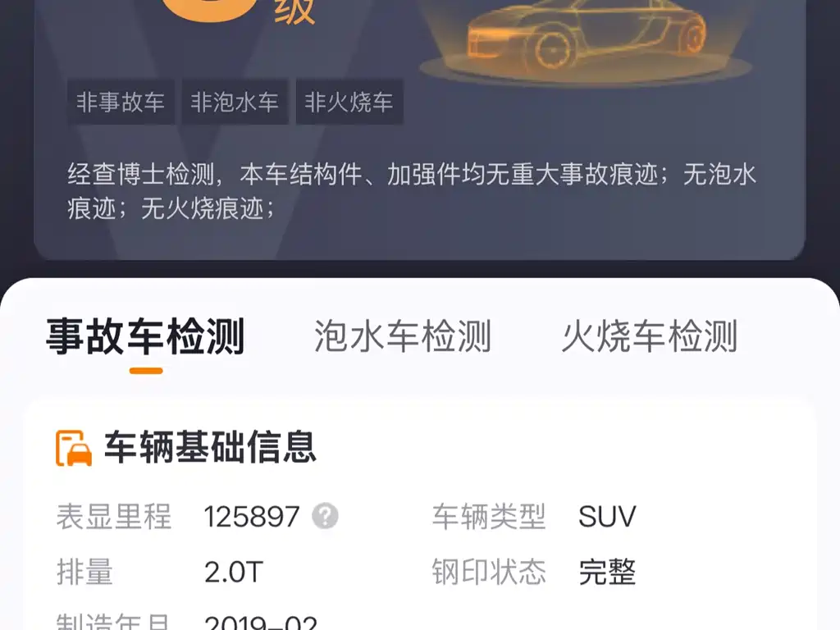840x630 pixels.
Task: Tap the 非事故车 tag
Action: click(121, 102)
